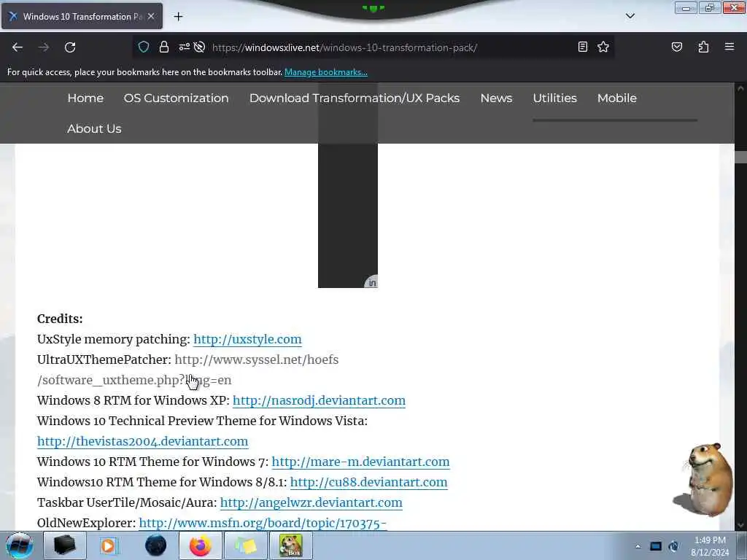Viewport: 747px width, 560px height.
Task: Click the scrollbar up arrow
Action: point(740,88)
